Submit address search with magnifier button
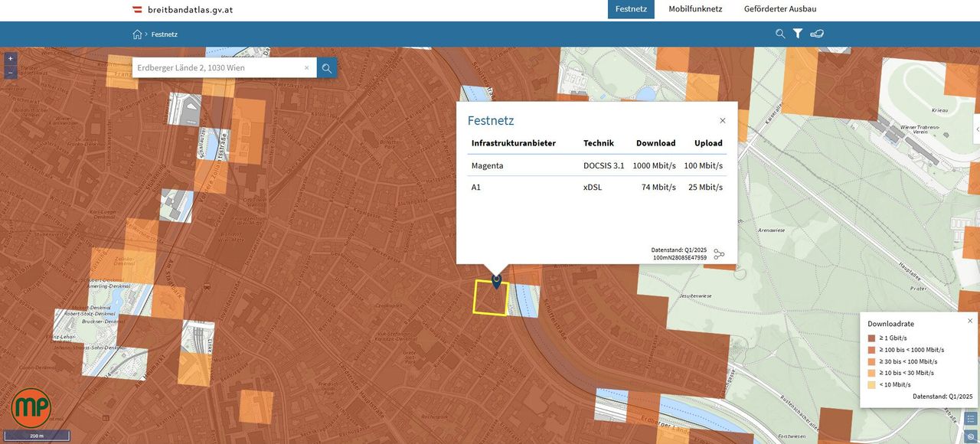The height and width of the screenshot is (444, 980). (327, 68)
